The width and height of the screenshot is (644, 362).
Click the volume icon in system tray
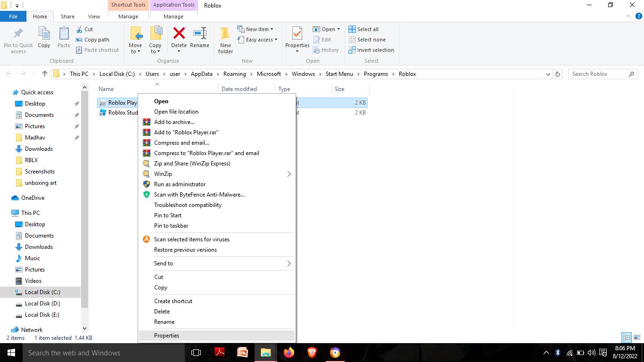[x=592, y=353]
